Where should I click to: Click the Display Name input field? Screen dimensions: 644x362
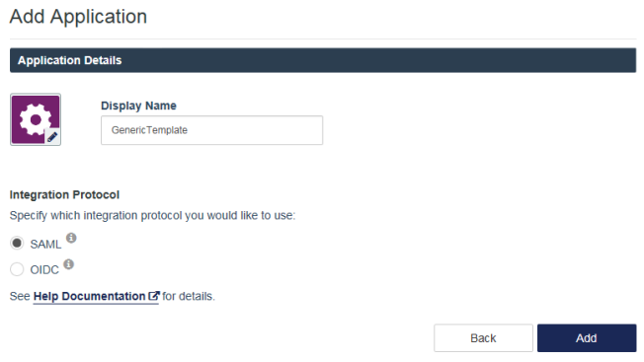coord(212,130)
